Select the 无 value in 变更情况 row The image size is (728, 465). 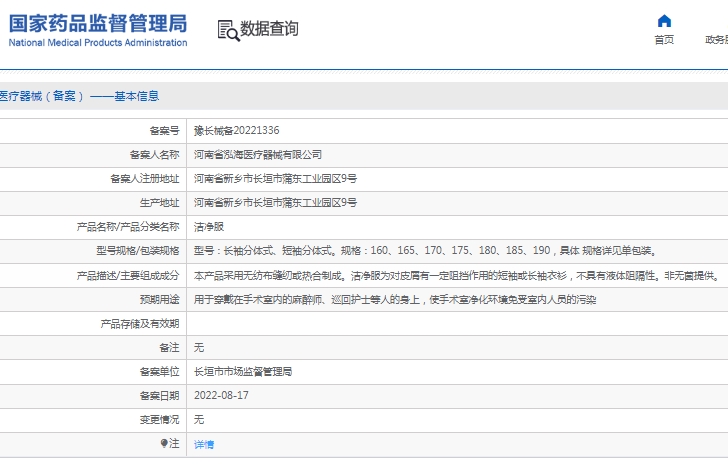[x=199, y=420]
